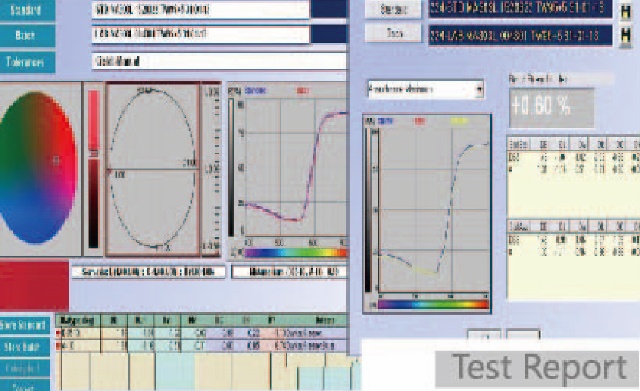This screenshot has height=391, width=640.
Task: Click the marker on the color wheel
Action: [x=56, y=160]
